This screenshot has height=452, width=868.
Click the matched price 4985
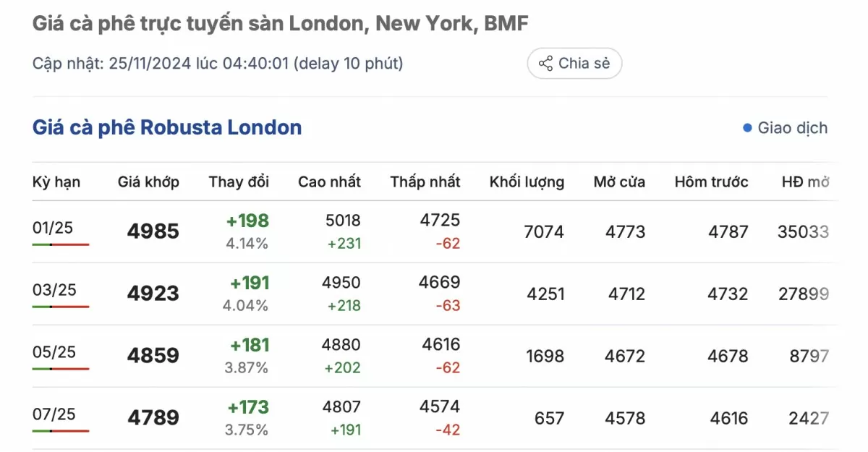[153, 231]
